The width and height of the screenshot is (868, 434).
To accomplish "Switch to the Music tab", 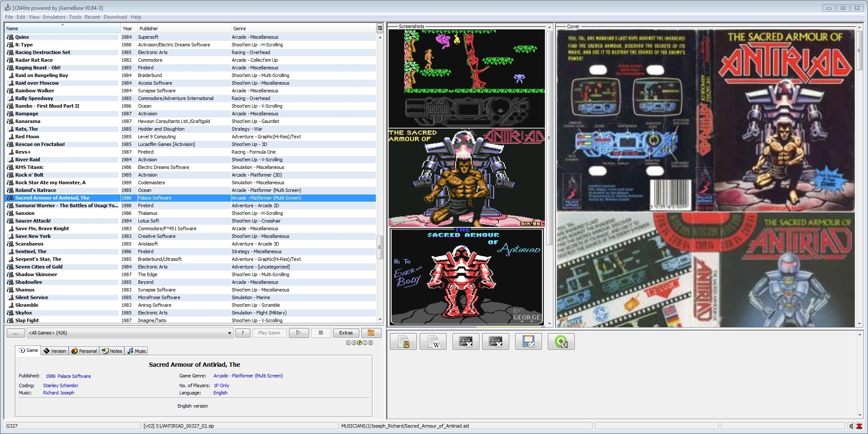I will click(136, 351).
